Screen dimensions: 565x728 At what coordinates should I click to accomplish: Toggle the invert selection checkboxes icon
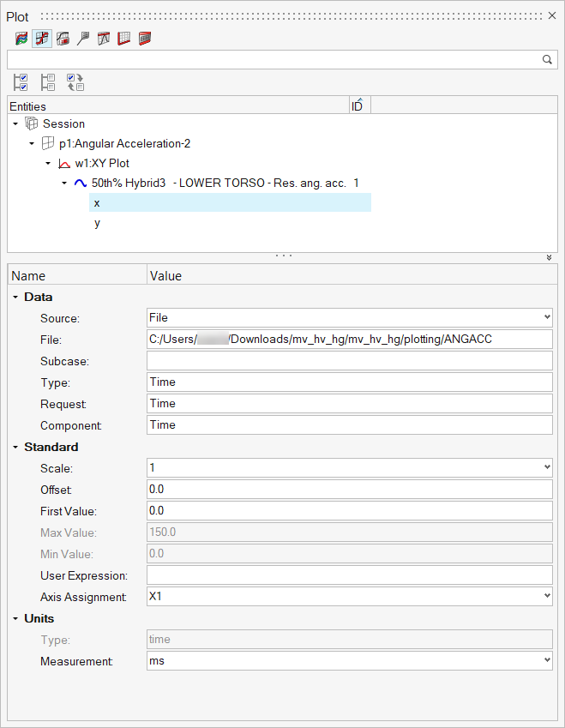75,82
